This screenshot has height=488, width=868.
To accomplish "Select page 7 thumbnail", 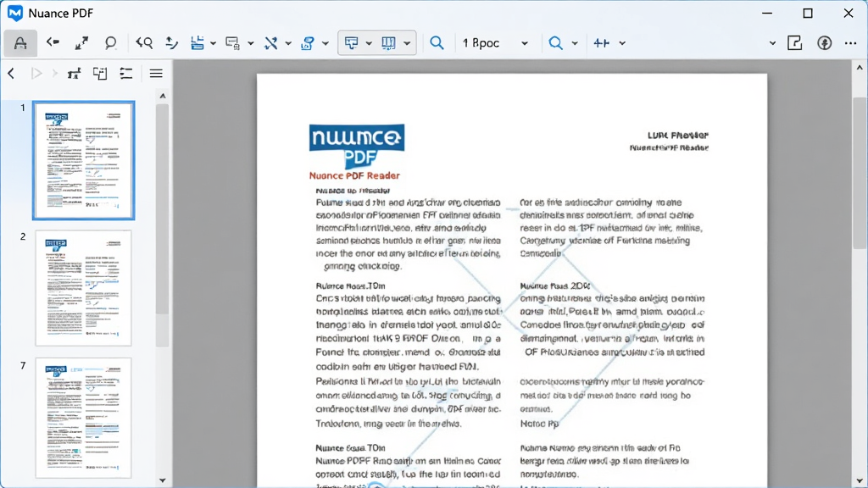I will point(84,418).
